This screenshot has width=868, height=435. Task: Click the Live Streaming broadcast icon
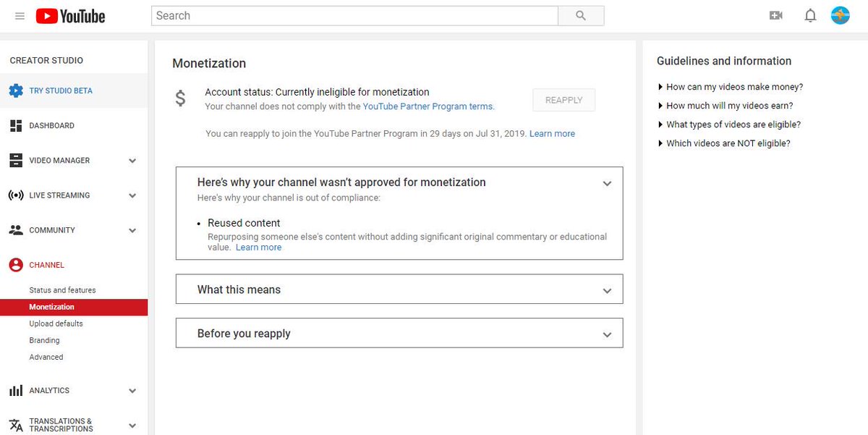tap(16, 195)
